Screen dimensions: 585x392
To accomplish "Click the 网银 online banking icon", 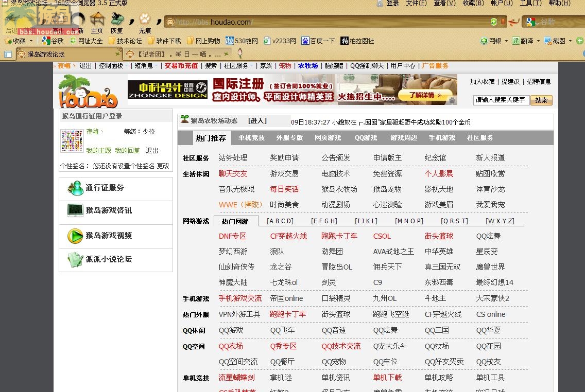I will pyautogui.click(x=484, y=41).
